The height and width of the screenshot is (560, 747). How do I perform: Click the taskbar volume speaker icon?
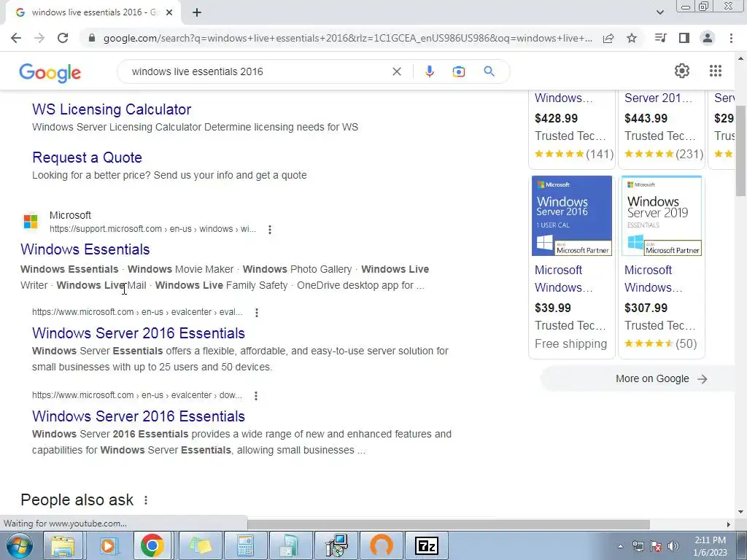click(x=673, y=546)
